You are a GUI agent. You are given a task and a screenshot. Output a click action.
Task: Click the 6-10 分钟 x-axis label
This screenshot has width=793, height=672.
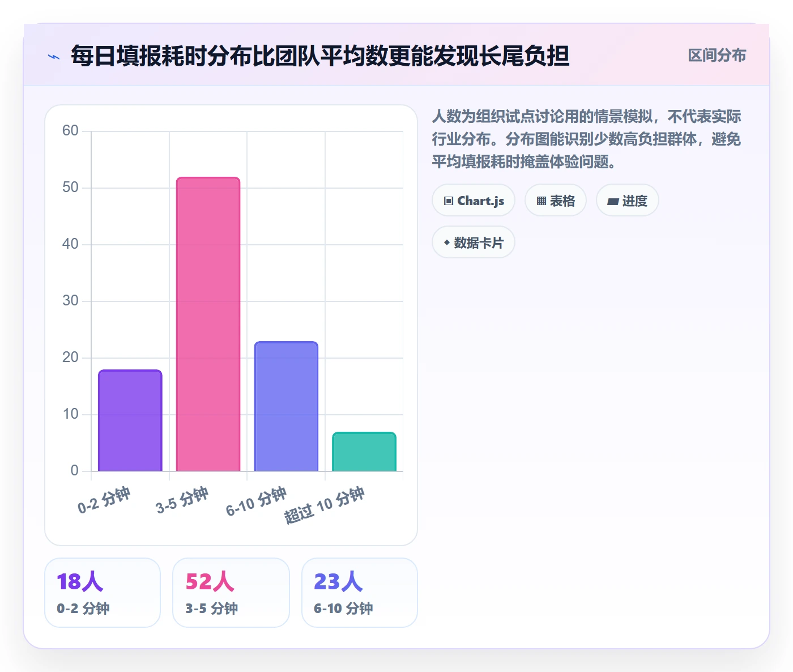pyautogui.click(x=257, y=501)
